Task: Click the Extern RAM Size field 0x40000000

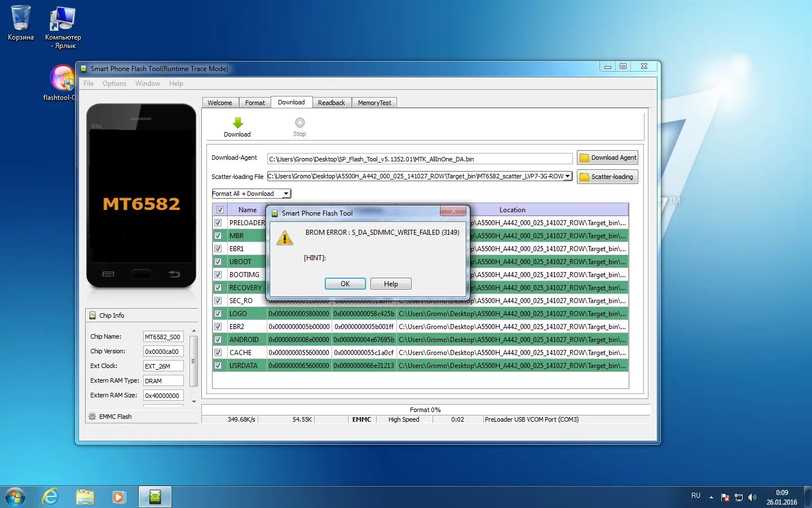Action: point(163,396)
